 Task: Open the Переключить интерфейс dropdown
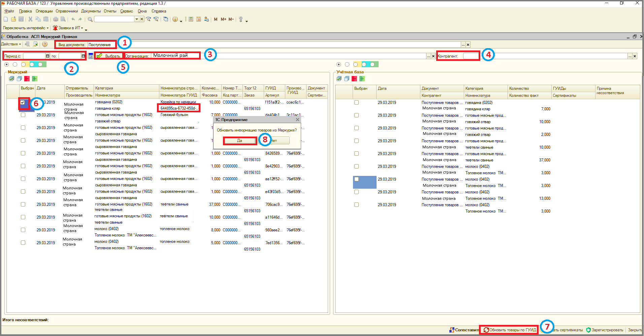(26, 28)
